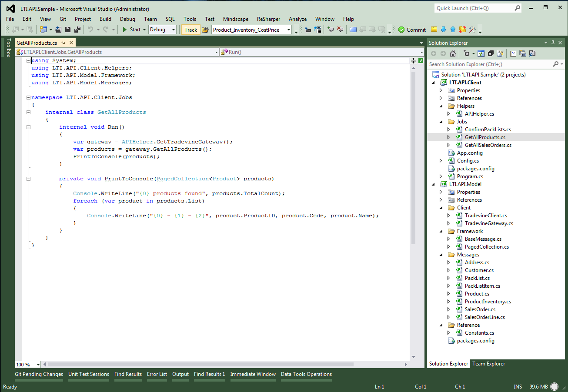Click the Start debugging button

tap(131, 30)
